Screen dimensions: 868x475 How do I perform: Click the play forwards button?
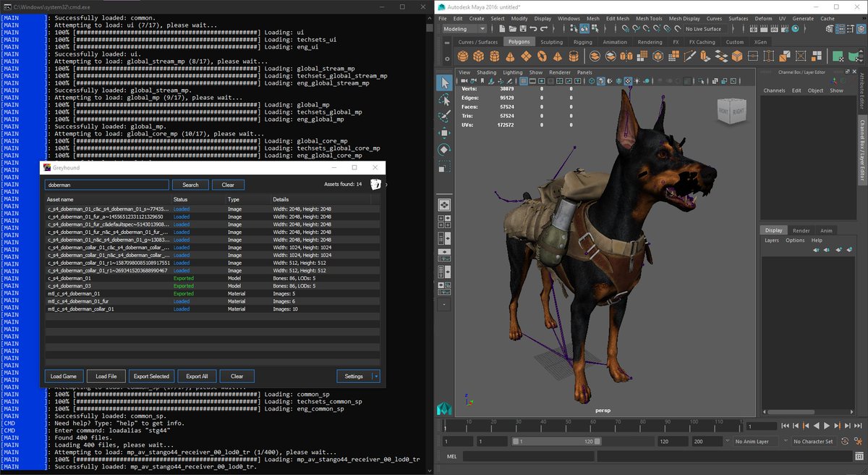[x=827, y=426]
